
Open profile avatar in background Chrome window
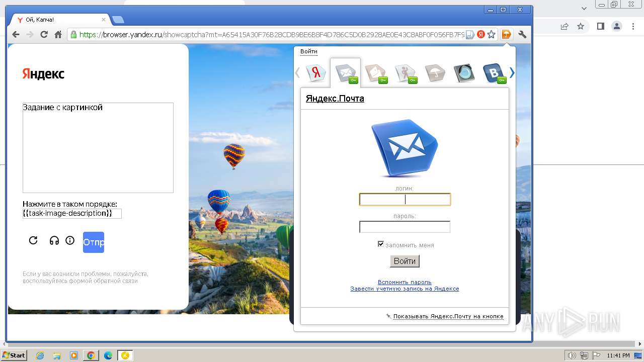(x=616, y=26)
